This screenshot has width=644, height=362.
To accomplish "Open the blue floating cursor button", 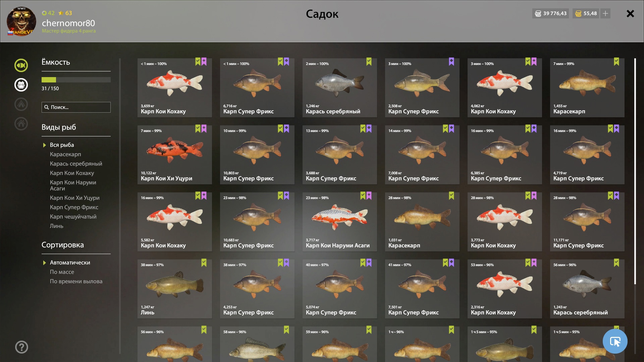I will point(615,341).
